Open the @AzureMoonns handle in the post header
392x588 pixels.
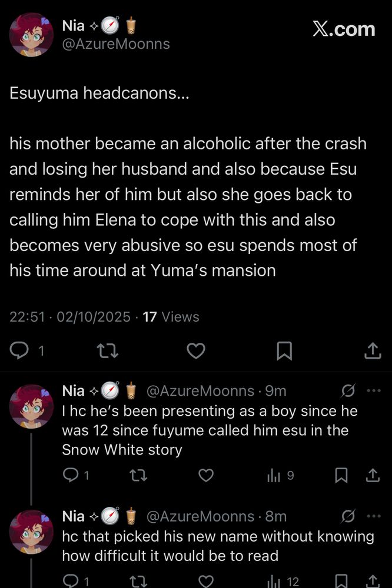coord(115,44)
